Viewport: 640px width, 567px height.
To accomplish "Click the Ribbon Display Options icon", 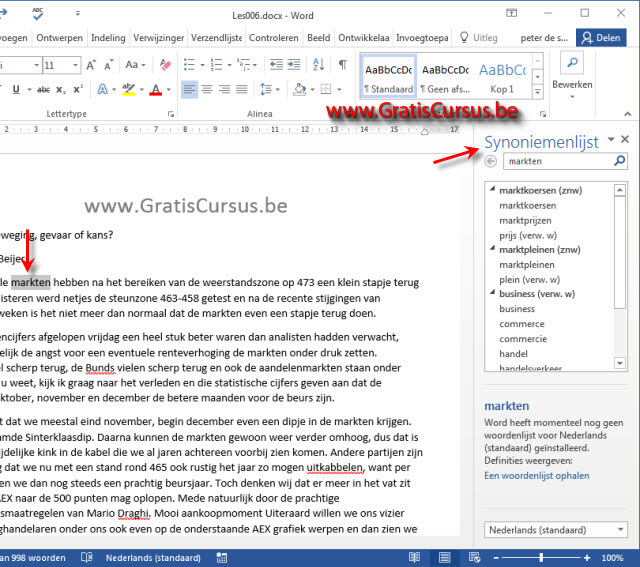I will coord(511,13).
